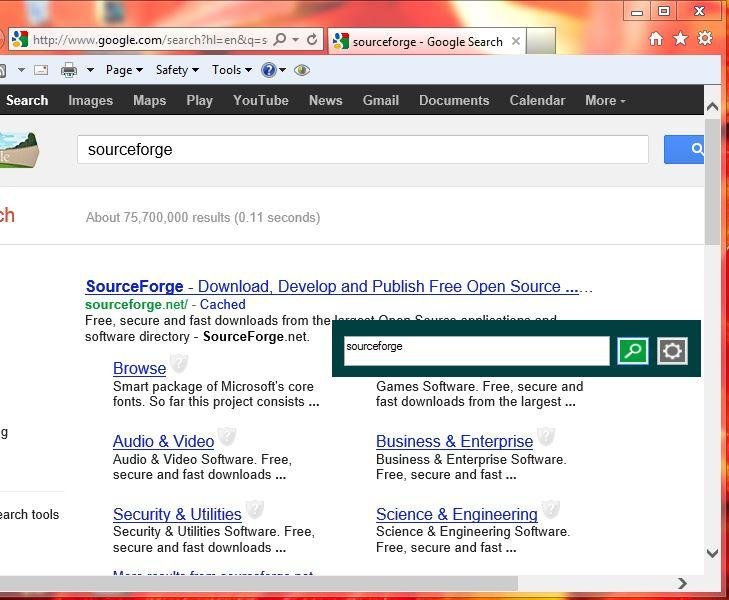This screenshot has height=600, width=729.
Task: Expand the Help icon dropdown arrow
Action: [282, 70]
